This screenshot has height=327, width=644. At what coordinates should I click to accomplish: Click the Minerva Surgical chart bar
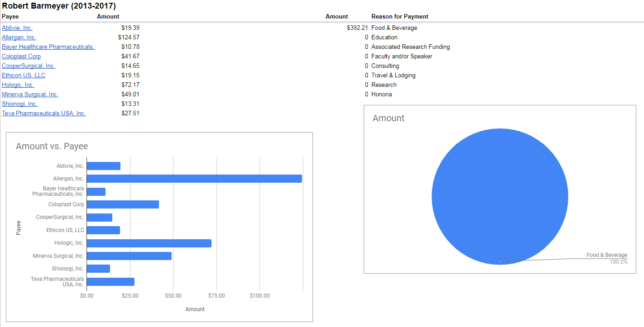(x=129, y=256)
